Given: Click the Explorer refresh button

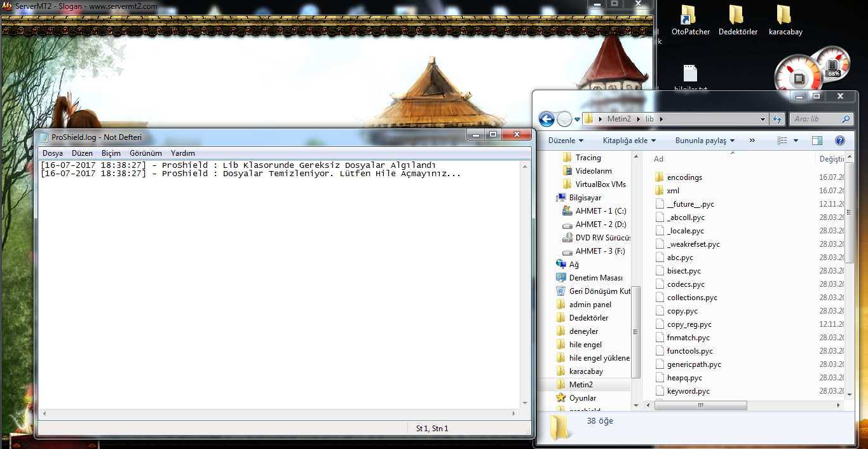Looking at the screenshot, I should click(x=777, y=119).
